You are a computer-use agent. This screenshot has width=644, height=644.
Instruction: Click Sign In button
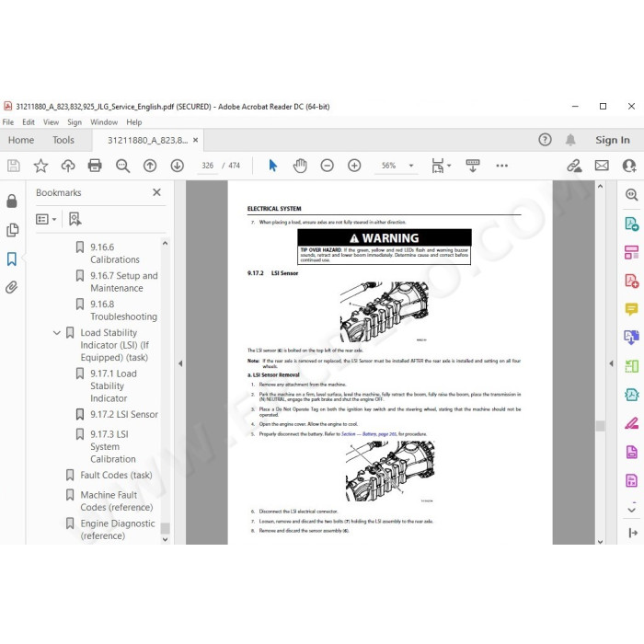tap(613, 140)
